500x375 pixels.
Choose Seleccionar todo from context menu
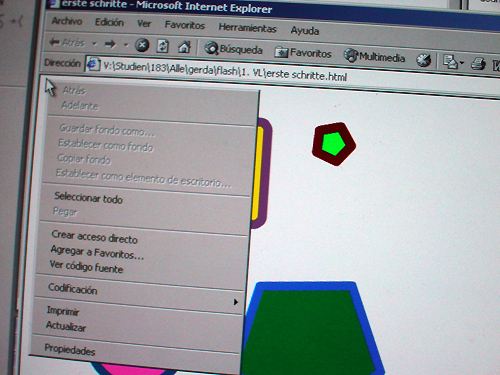[88, 198]
